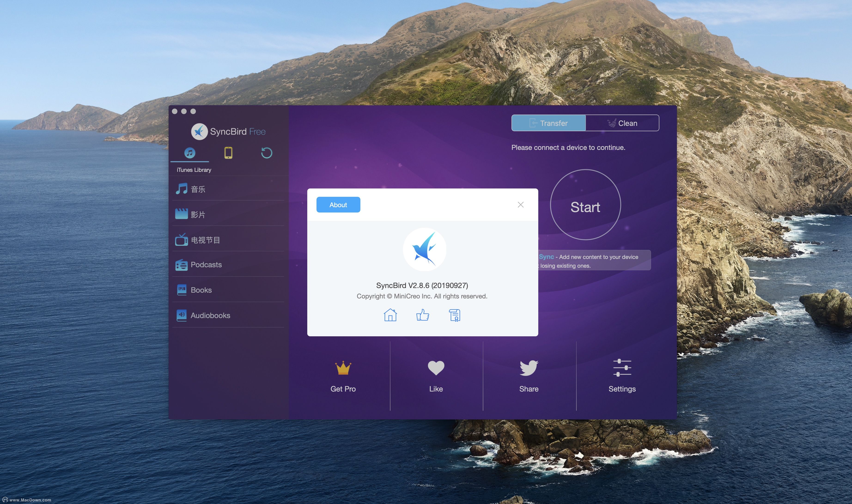Screen dimensions: 852x504
Task: Select the 影片 label in sidebar
Action: click(x=198, y=215)
